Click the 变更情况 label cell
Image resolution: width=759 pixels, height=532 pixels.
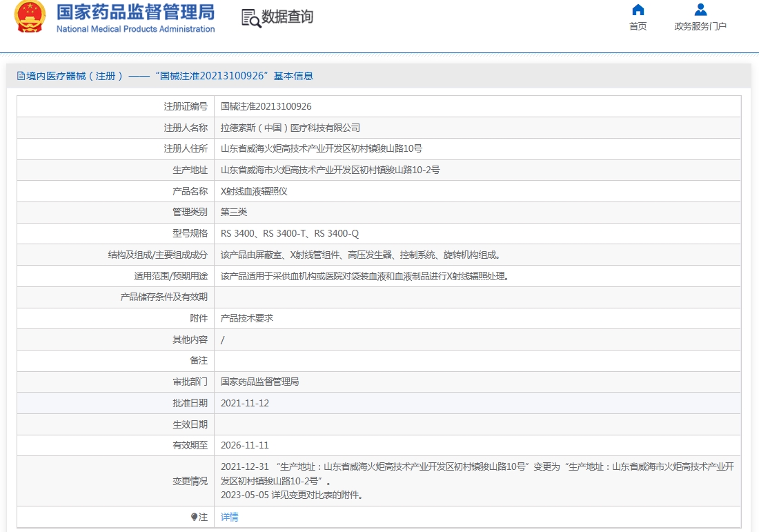116,481
